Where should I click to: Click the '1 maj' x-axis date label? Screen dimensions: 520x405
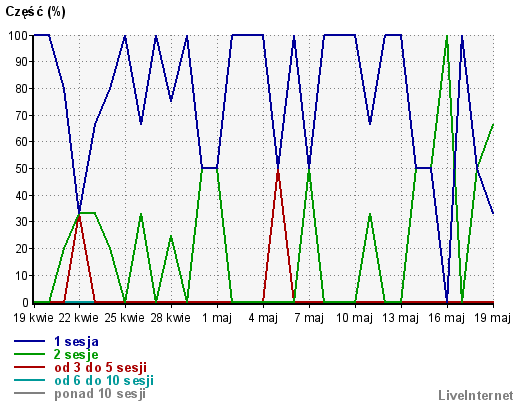click(217, 318)
